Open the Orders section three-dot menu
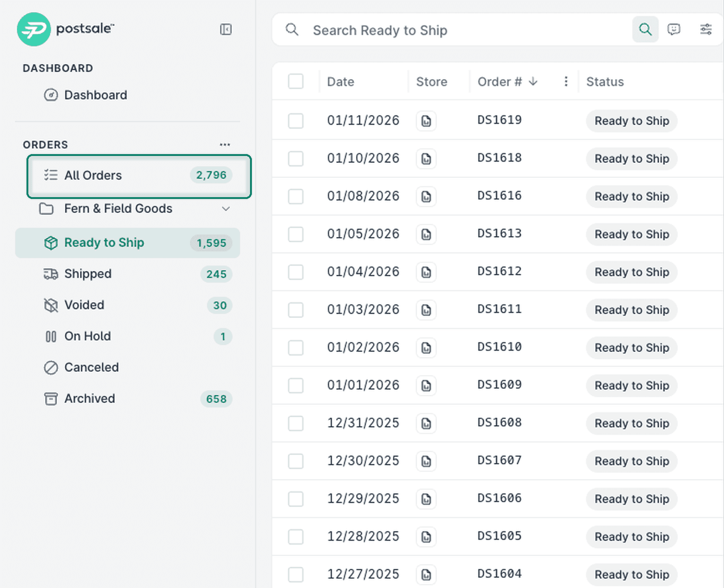This screenshot has height=588, width=724. pos(225,145)
